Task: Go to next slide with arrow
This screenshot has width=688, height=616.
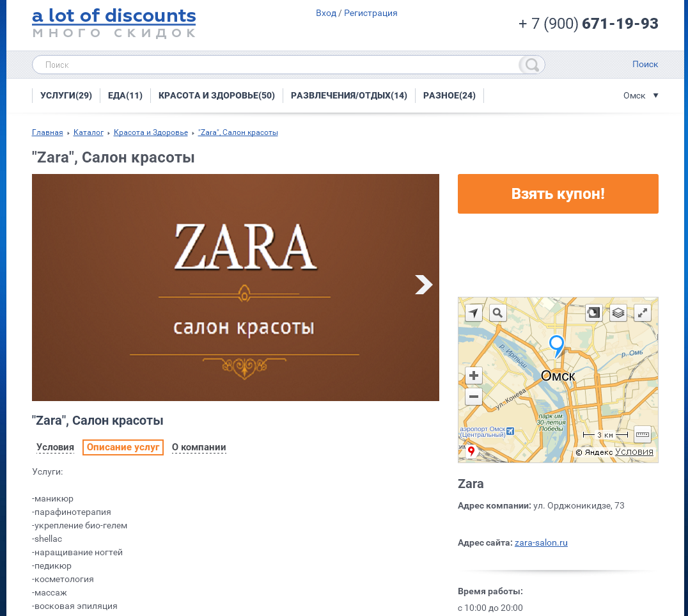Action: tap(423, 285)
